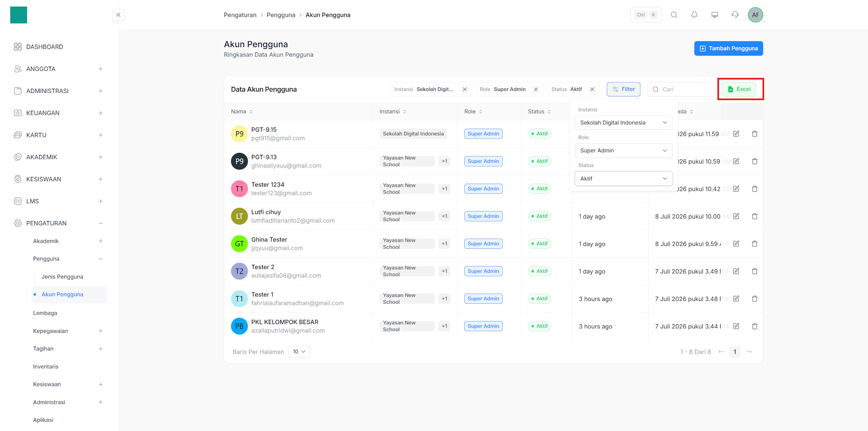The width and height of the screenshot is (868, 431).
Task: Edit the Tester 1 user row
Action: click(x=736, y=298)
